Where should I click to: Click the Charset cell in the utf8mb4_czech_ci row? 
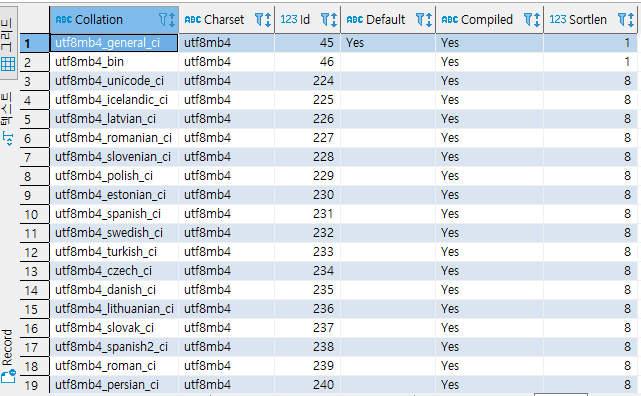(226, 271)
